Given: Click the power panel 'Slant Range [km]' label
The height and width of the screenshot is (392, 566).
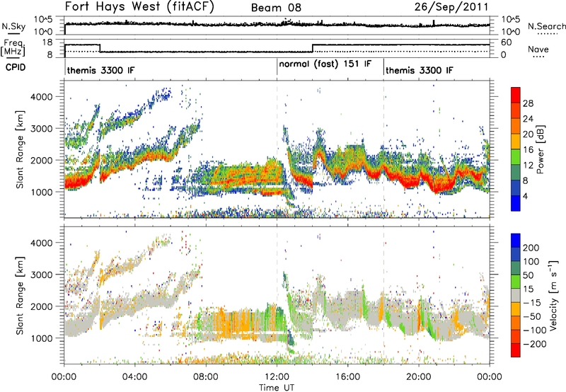Looking at the screenshot, I should pos(21,149).
